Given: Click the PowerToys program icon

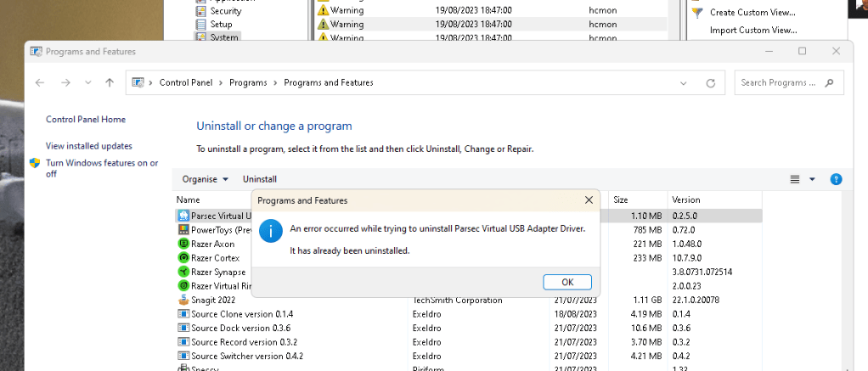Looking at the screenshot, I should click(183, 230).
